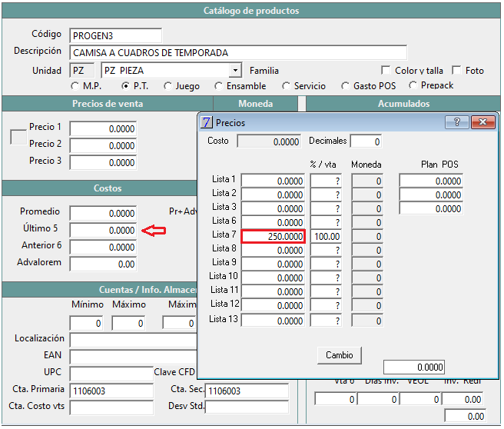The height and width of the screenshot is (429, 504).
Task: Click the Lista 7 price field
Action: coord(273,236)
